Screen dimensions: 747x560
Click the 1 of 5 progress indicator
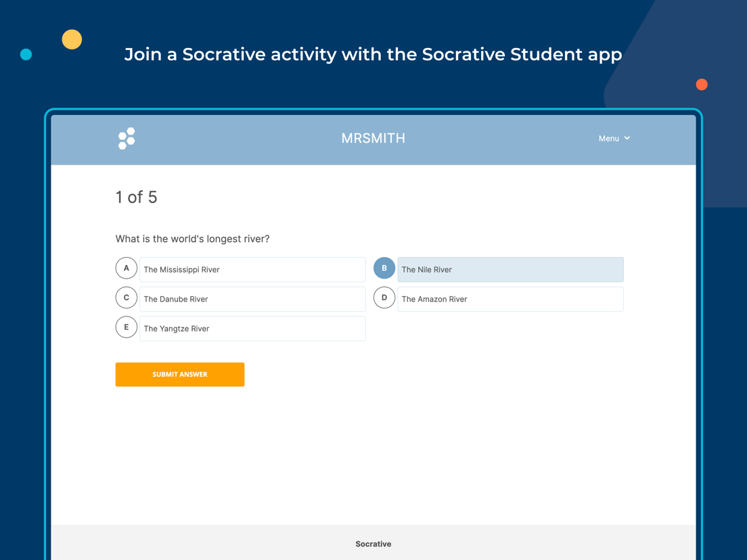click(136, 197)
